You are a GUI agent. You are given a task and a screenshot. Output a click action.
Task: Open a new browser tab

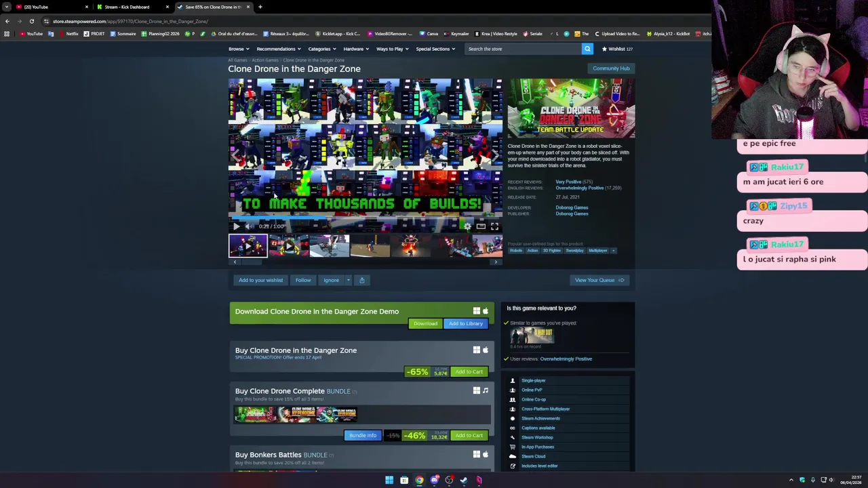click(x=260, y=7)
